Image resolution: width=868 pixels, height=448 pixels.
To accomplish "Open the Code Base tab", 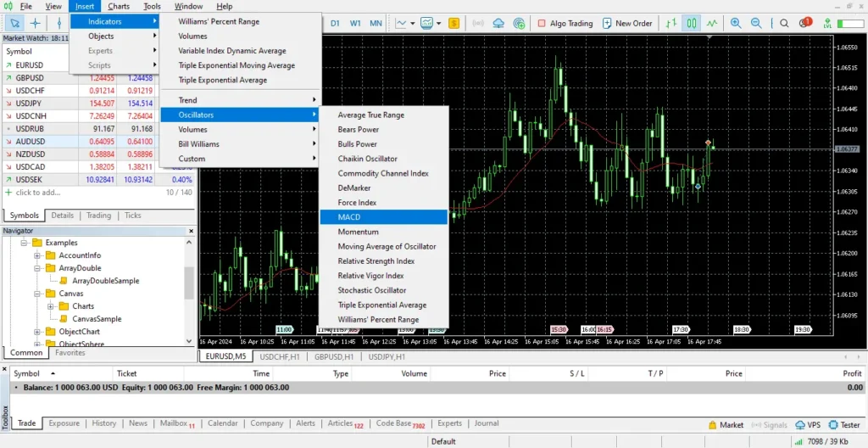I will click(x=399, y=423).
